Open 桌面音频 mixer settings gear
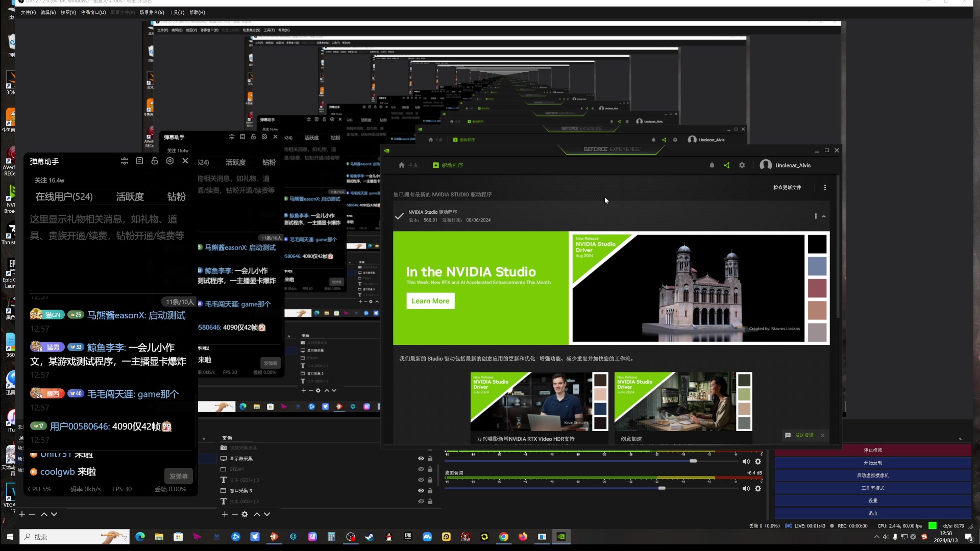The image size is (980, 551). (758, 489)
